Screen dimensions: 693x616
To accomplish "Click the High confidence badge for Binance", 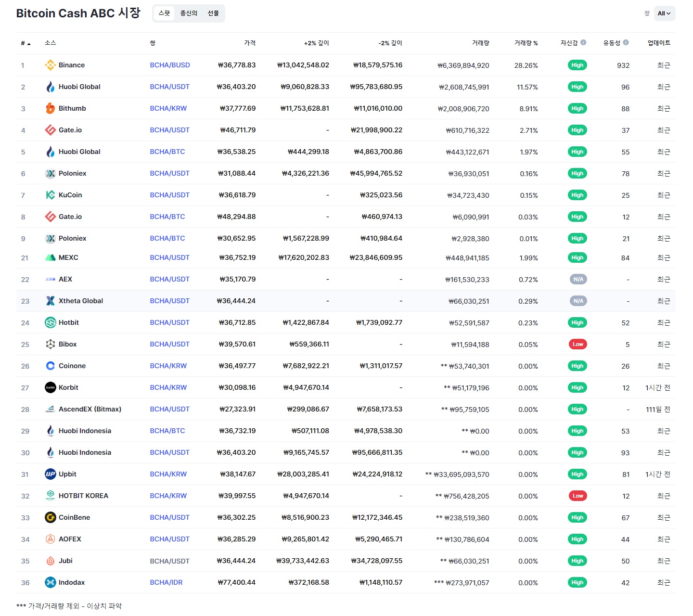I will [x=577, y=65].
